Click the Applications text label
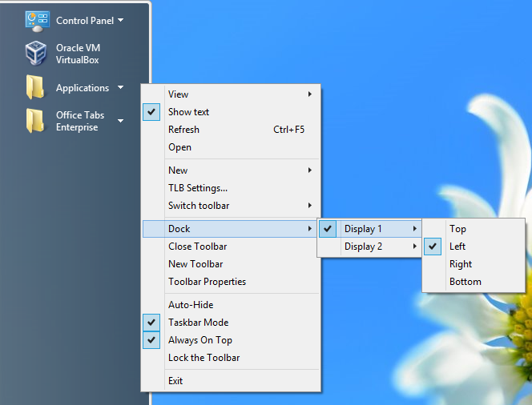 [x=83, y=88]
